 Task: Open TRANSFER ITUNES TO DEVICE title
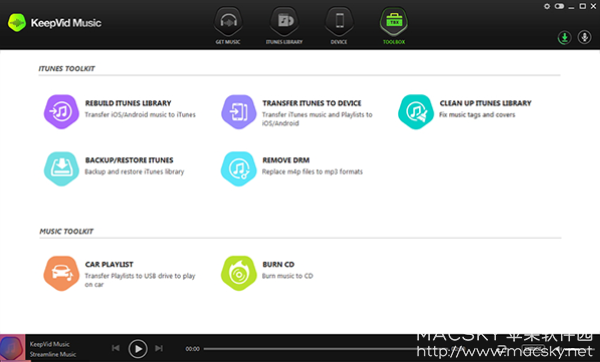point(312,103)
